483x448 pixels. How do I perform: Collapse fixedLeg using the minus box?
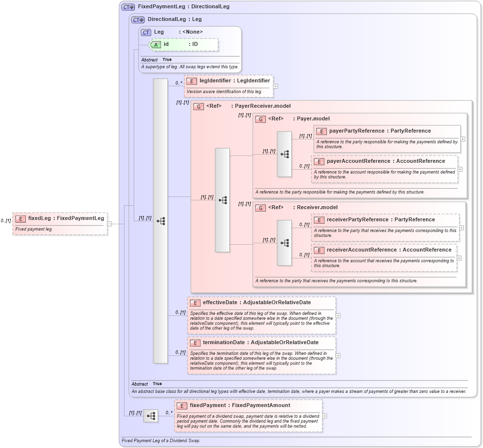pyautogui.click(x=110, y=225)
